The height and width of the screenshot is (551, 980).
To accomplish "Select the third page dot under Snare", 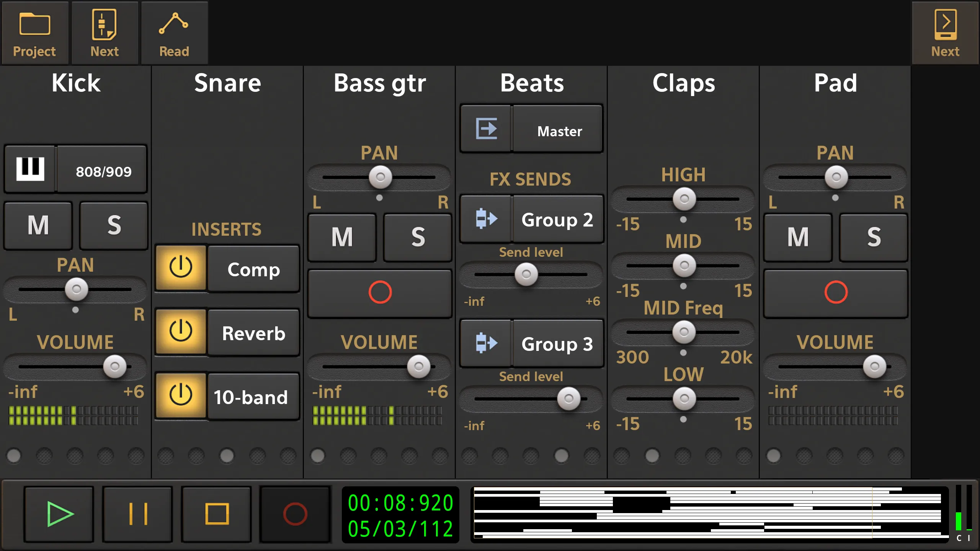I will point(227,456).
